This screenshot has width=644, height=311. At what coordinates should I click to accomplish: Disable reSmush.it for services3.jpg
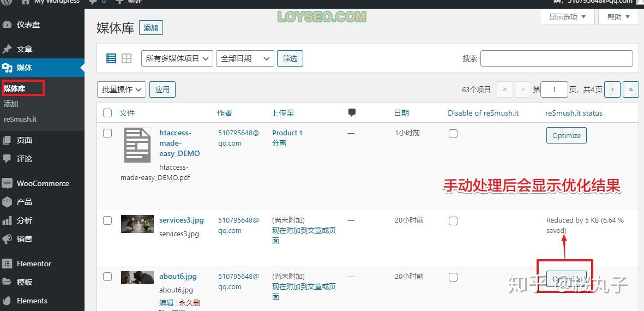click(x=453, y=221)
